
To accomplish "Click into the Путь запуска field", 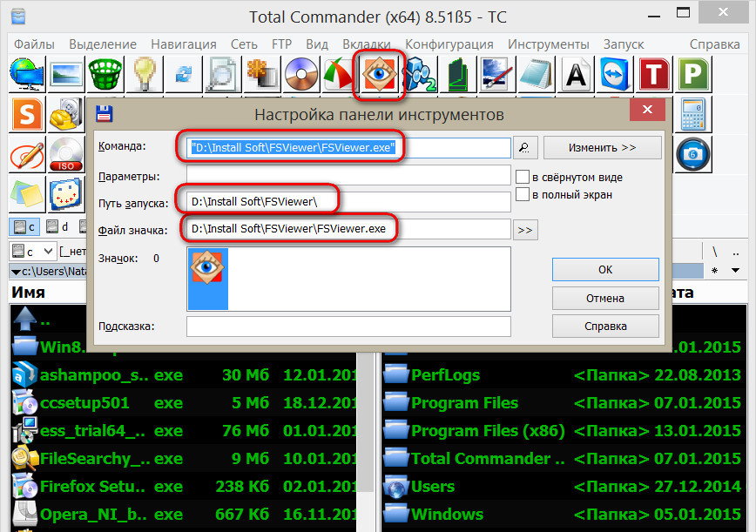I will 348,202.
